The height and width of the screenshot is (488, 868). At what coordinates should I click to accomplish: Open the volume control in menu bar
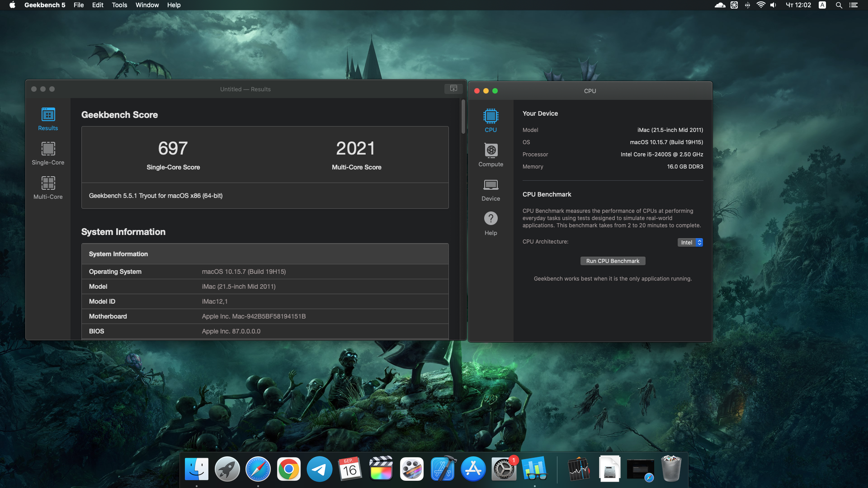[773, 5]
